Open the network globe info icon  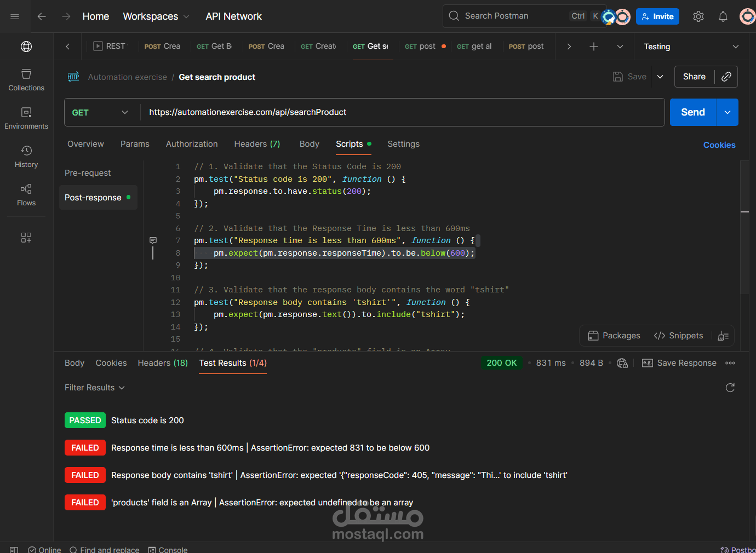(622, 363)
